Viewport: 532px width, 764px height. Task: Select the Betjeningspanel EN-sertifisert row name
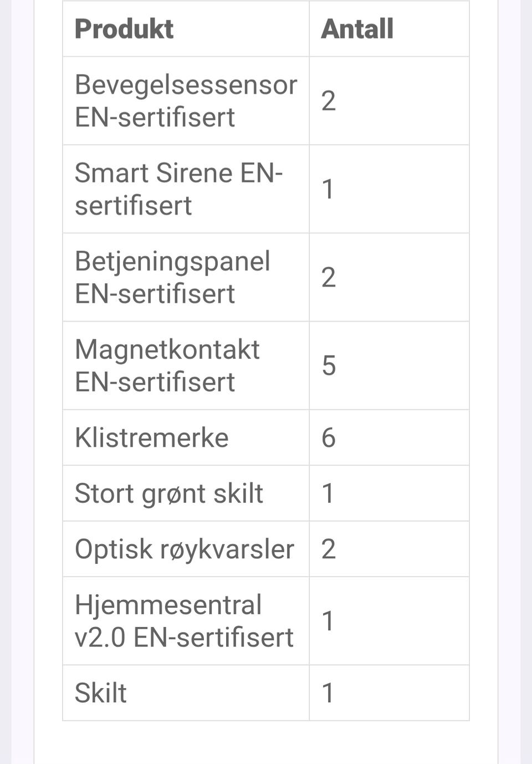(x=172, y=277)
